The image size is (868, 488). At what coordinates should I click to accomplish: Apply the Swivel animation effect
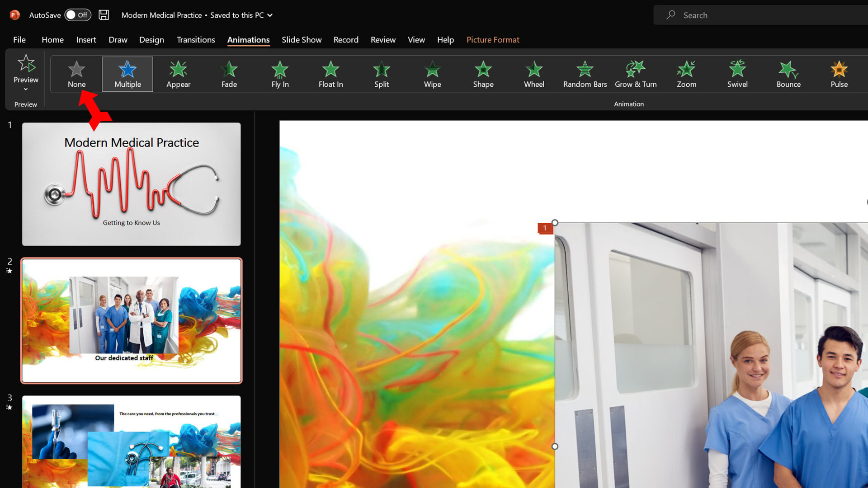pyautogui.click(x=737, y=75)
